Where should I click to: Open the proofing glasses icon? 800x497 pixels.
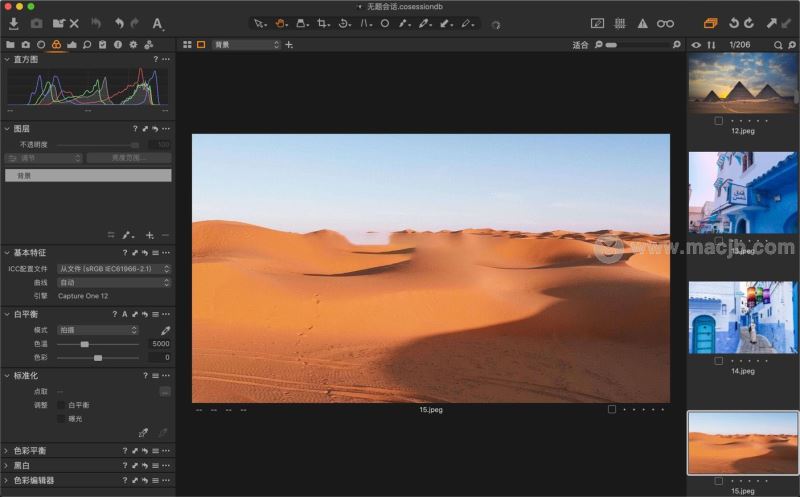click(665, 23)
